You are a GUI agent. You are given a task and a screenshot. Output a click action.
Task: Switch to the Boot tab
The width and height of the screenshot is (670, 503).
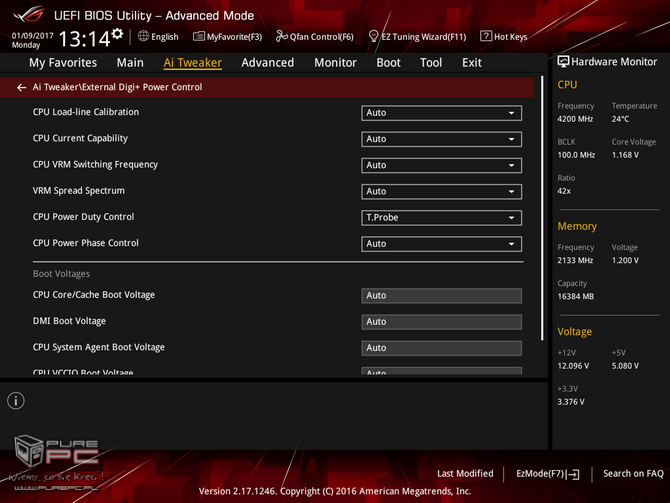[x=388, y=63]
